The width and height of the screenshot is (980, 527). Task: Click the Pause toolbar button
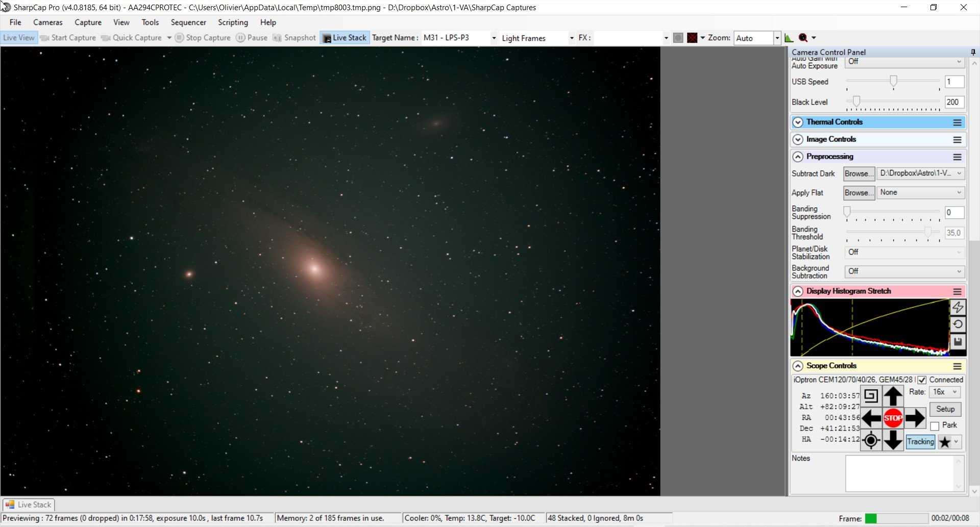[252, 38]
